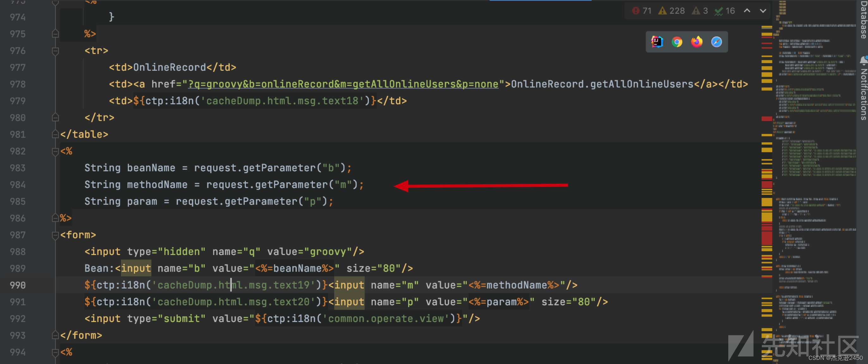This screenshot has width=868, height=364.
Task: Collapse the scriptlet ending at line 975
Action: [x=56, y=34]
